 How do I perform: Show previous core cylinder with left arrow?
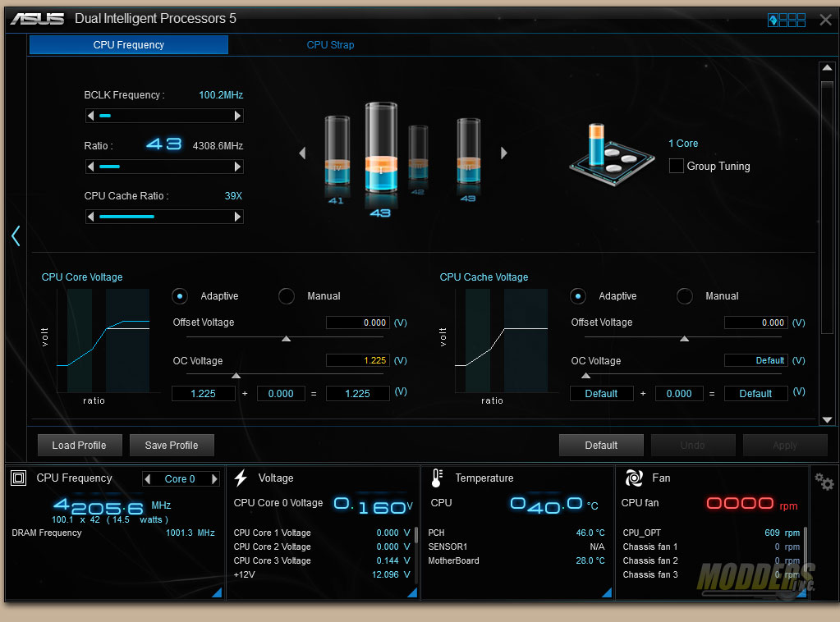[302, 153]
